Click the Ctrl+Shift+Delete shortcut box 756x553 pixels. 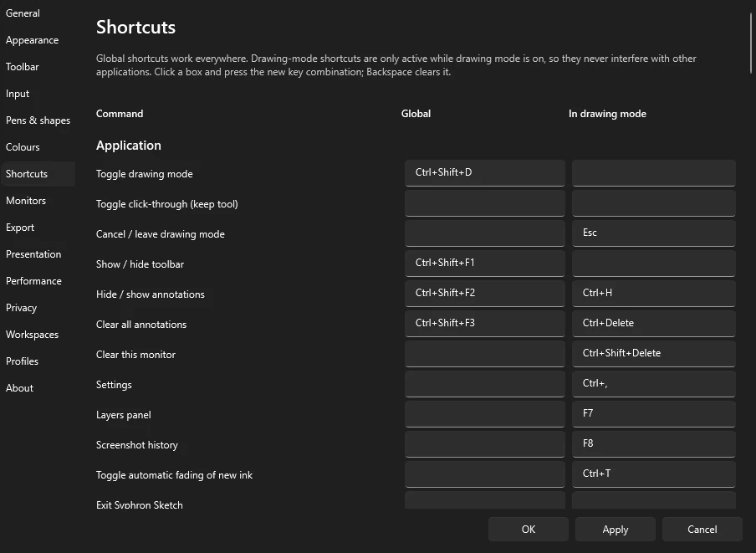(654, 354)
